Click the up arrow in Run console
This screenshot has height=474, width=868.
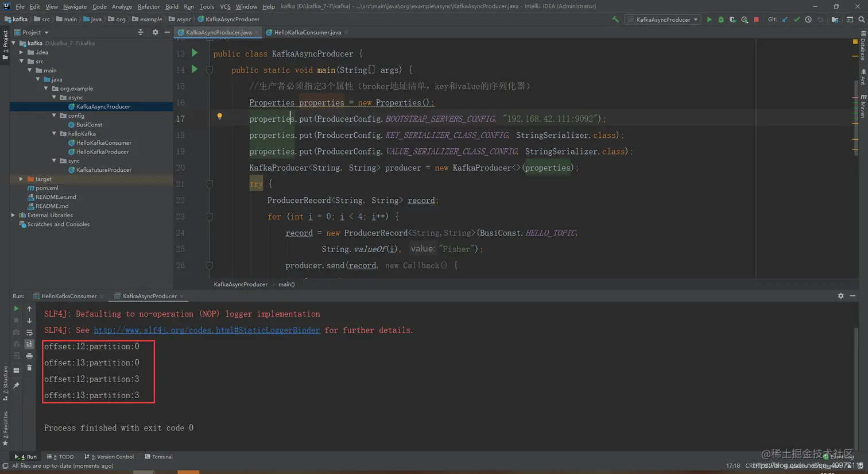[29, 309]
